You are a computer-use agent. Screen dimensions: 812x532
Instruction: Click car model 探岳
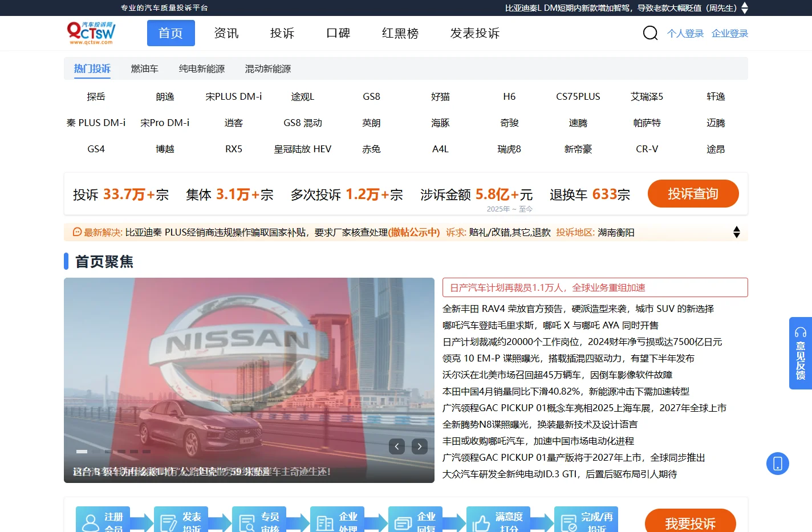point(96,96)
